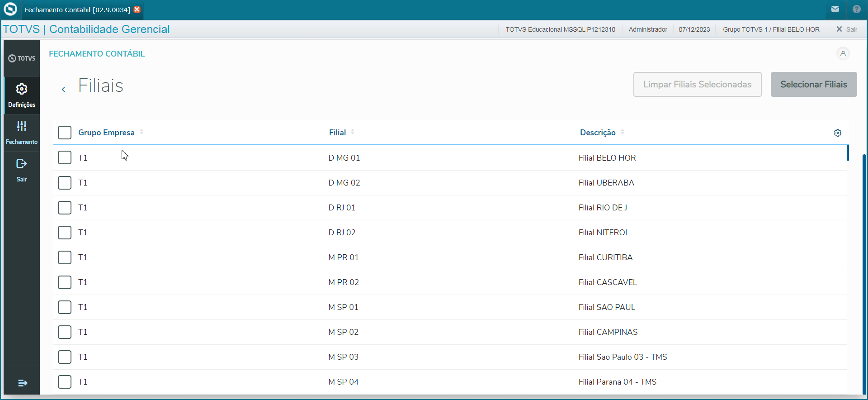Sort by Descrição column arrows
The width and height of the screenshot is (868, 400).
pos(623,132)
